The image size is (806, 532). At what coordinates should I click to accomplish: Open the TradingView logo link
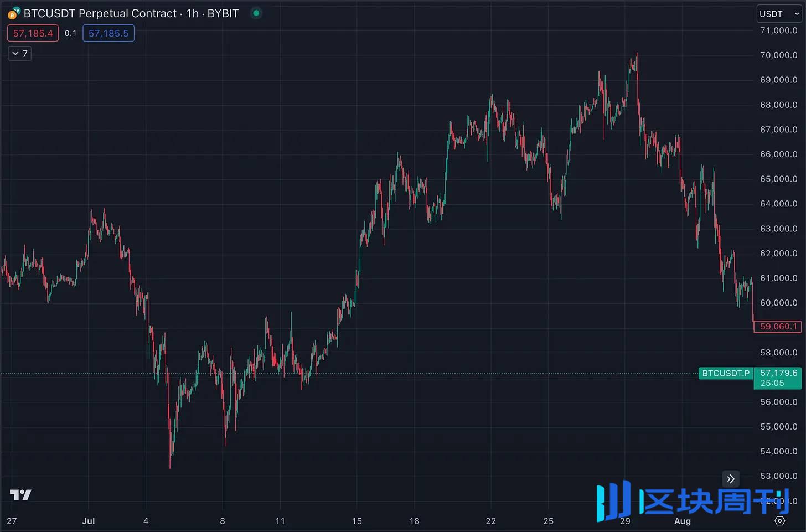[20, 495]
